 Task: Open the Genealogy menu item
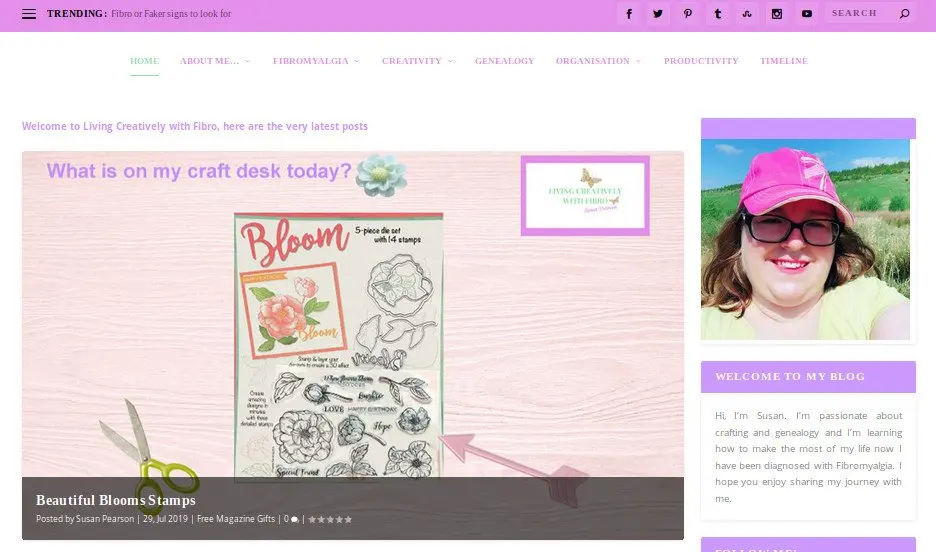[x=504, y=61]
